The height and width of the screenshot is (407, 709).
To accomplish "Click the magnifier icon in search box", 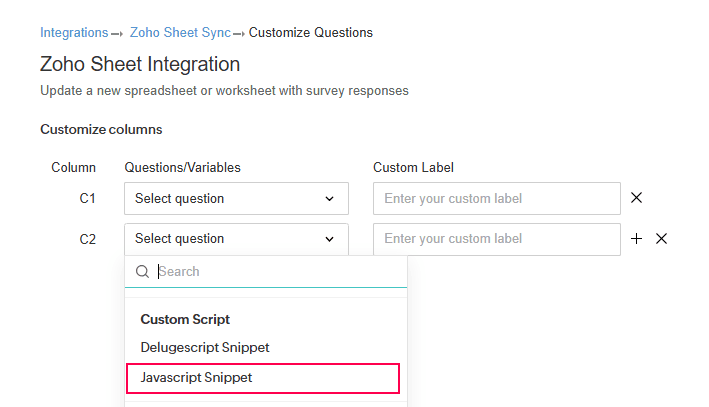I will coord(142,271).
